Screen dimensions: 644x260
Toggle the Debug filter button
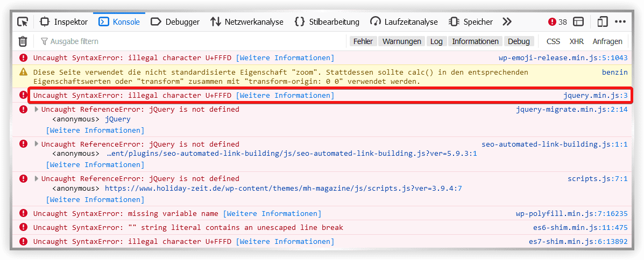click(x=519, y=41)
